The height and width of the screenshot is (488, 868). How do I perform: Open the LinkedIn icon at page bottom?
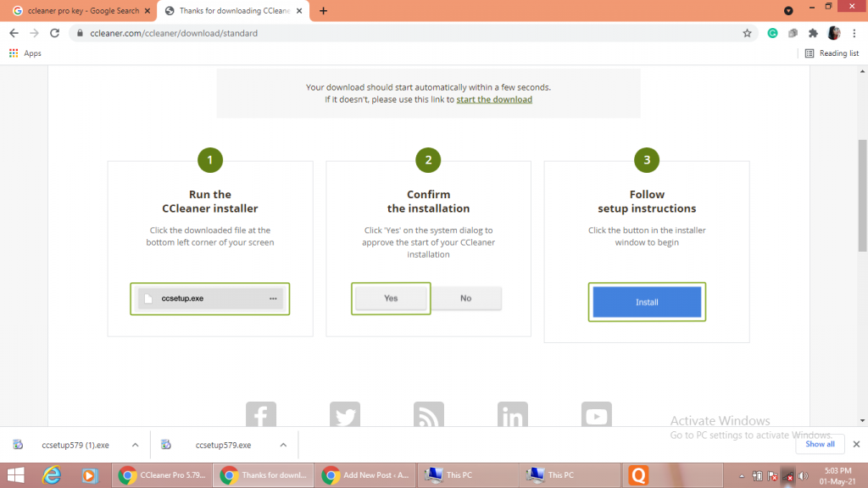click(512, 415)
